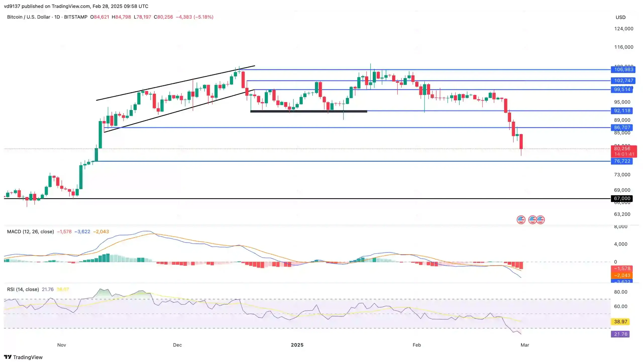The height and width of the screenshot is (364, 643).
Task: Click the H84,798 high value in header
Action: coord(121,17)
